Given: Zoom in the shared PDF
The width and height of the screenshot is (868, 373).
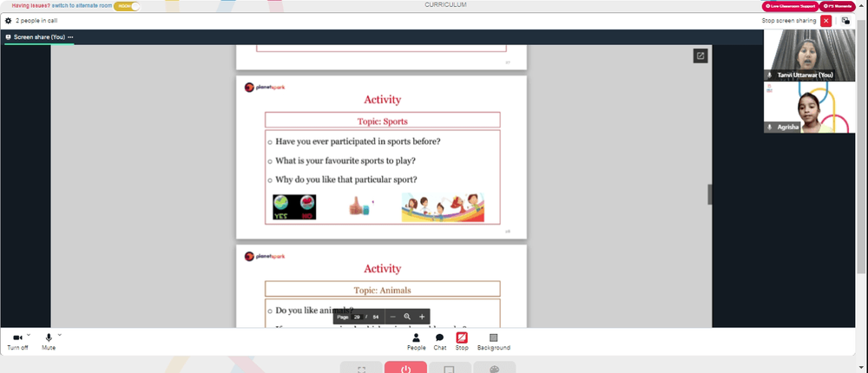Looking at the screenshot, I should coord(422,317).
